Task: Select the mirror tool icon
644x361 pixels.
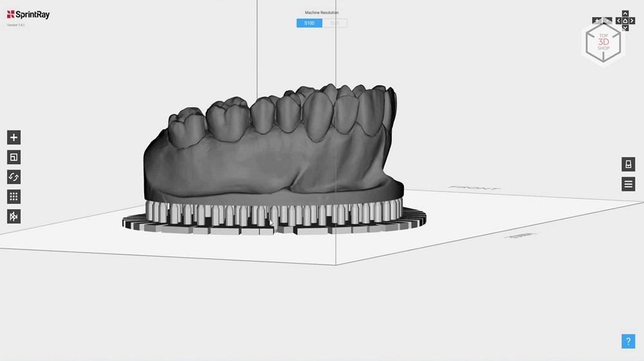Action: tap(14, 216)
